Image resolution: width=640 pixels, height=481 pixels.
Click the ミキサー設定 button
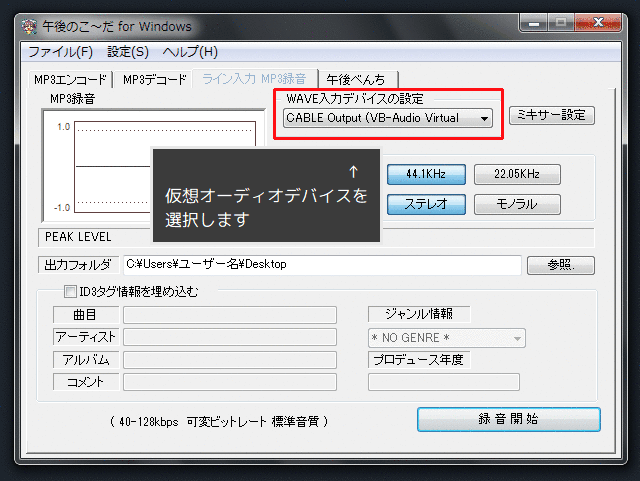pyautogui.click(x=552, y=115)
